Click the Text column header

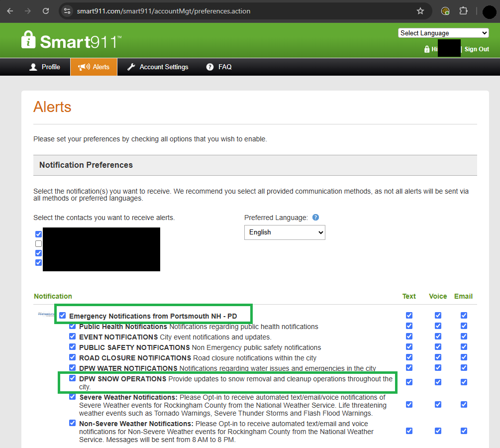[409, 297]
